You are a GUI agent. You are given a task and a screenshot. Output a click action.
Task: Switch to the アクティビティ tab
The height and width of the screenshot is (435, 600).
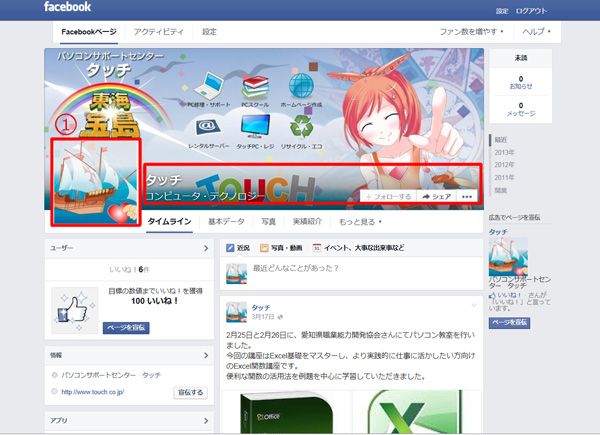pyautogui.click(x=158, y=32)
